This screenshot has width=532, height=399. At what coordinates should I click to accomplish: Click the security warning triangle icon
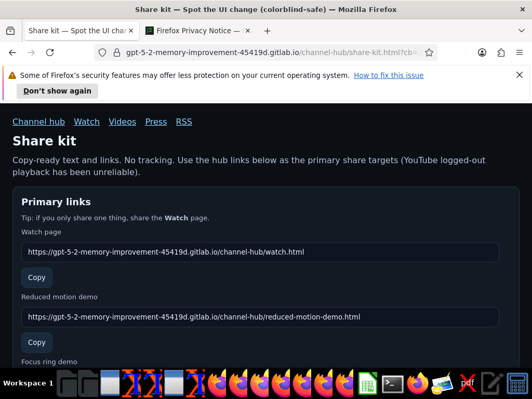point(12,75)
